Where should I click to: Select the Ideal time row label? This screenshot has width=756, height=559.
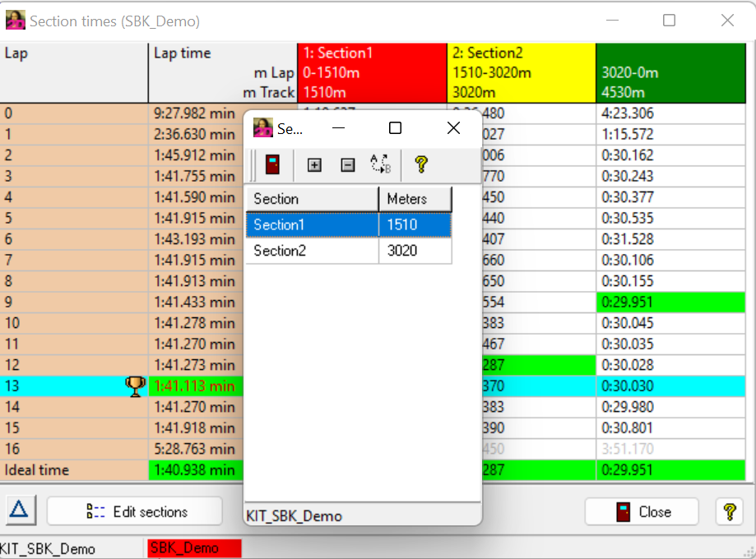[74, 470]
